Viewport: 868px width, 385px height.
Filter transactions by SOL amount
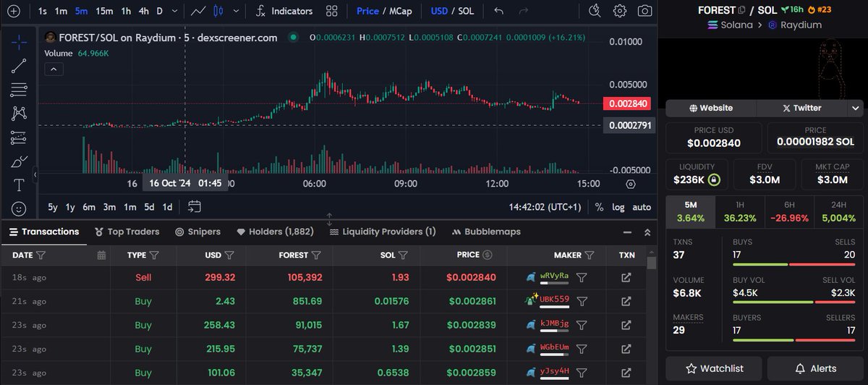(x=403, y=255)
